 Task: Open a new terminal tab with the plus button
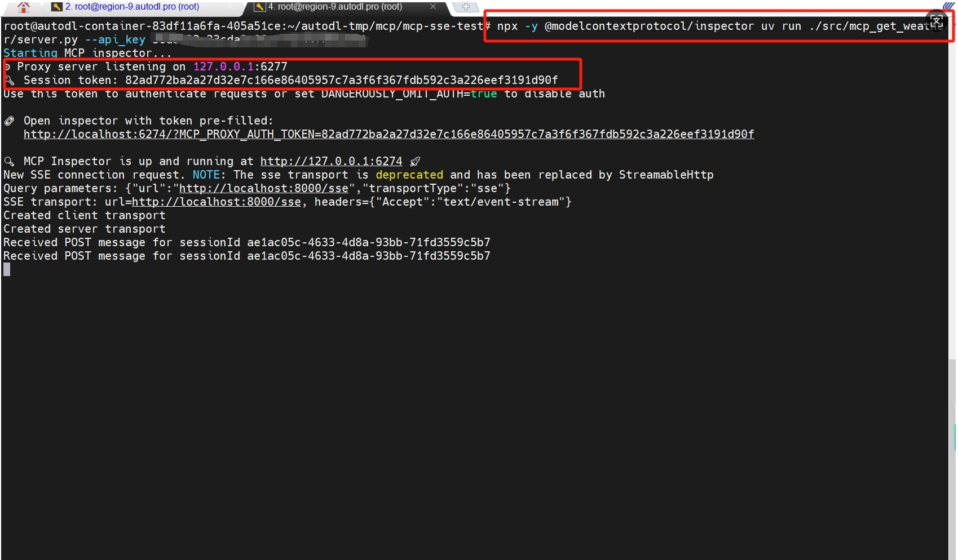466,7
